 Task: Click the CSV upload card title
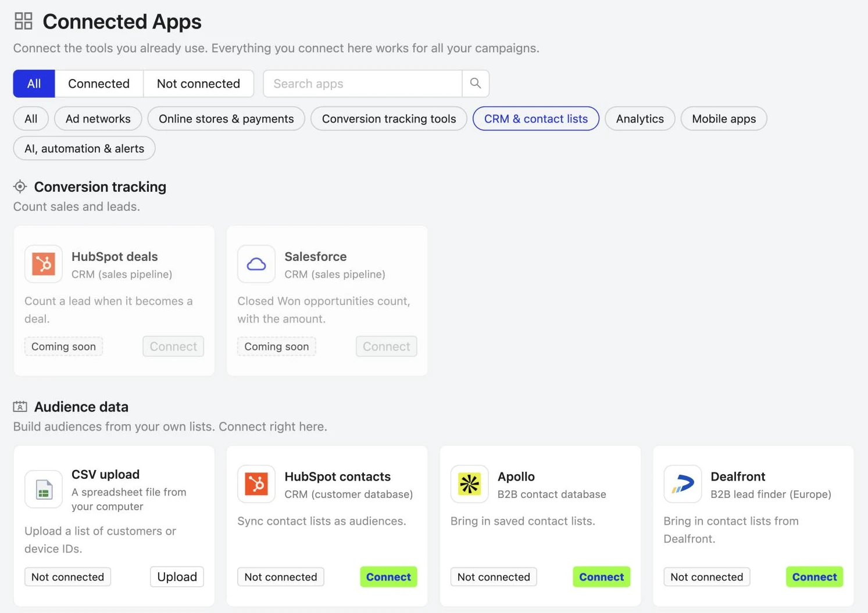coord(105,474)
